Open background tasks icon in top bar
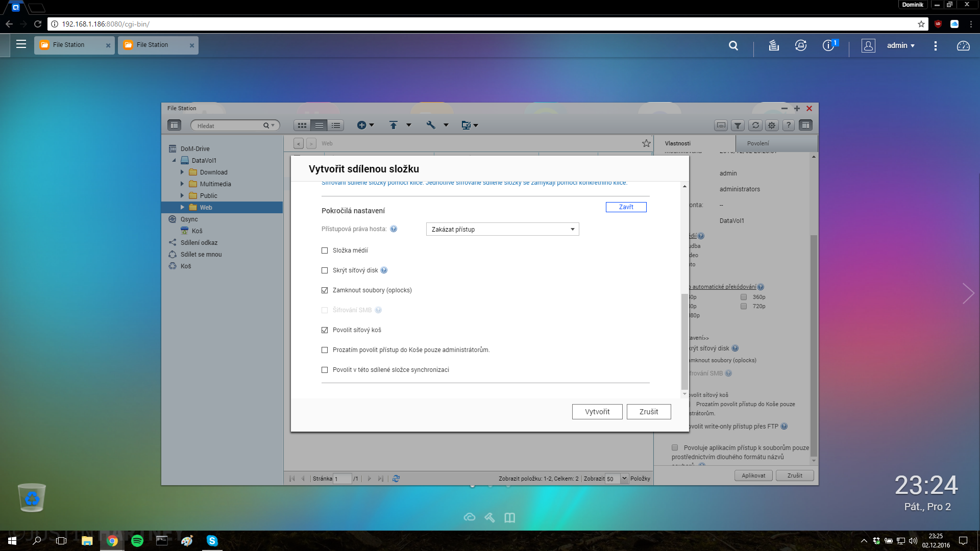Image resolution: width=980 pixels, height=551 pixels. pyautogui.click(x=774, y=45)
